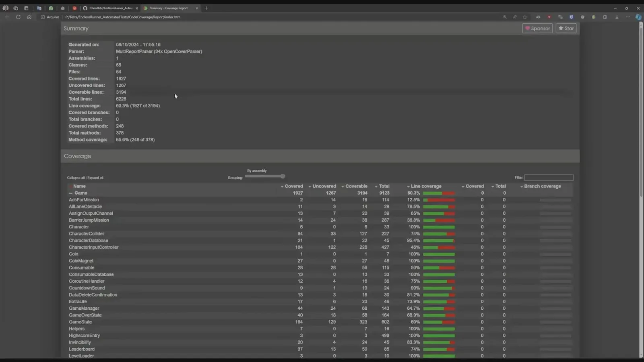Click the blue shield extension icon
Screen dimensions: 644x362
(x=571, y=17)
